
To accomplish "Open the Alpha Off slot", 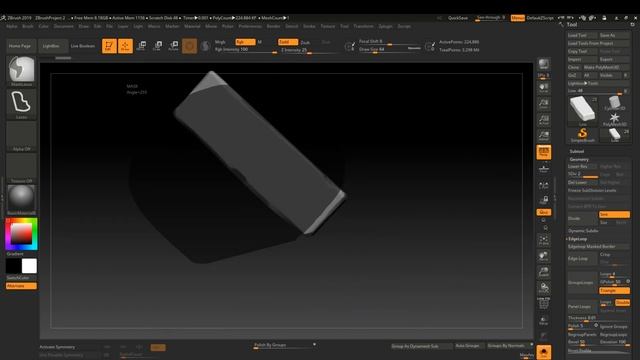I will pos(21,136).
